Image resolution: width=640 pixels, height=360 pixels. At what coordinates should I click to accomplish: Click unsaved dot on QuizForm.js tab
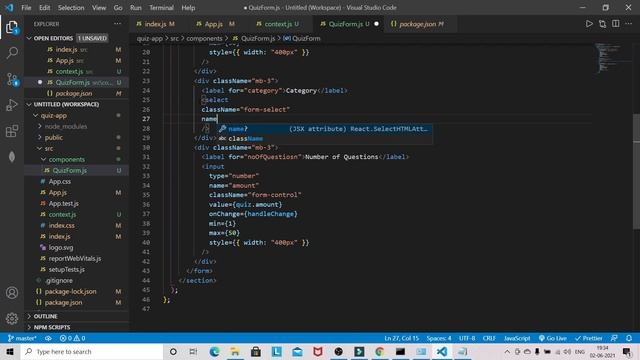pos(376,24)
